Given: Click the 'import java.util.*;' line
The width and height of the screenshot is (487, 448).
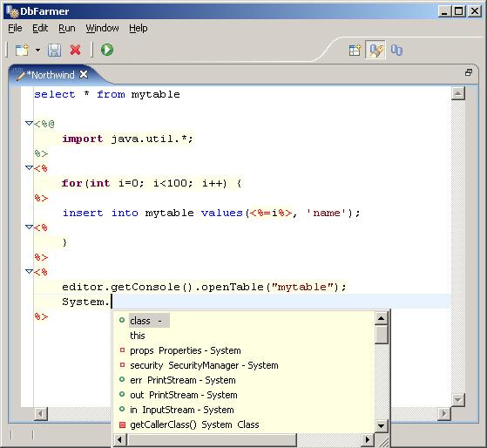Looking at the screenshot, I should coord(127,139).
